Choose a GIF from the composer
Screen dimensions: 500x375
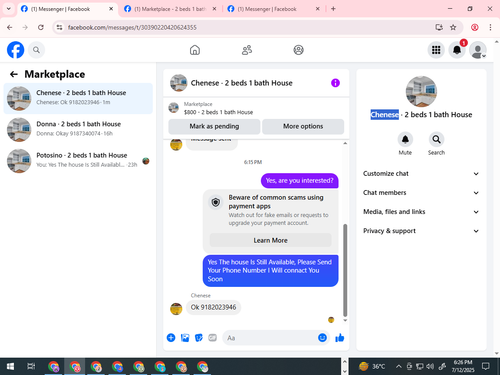tap(213, 338)
